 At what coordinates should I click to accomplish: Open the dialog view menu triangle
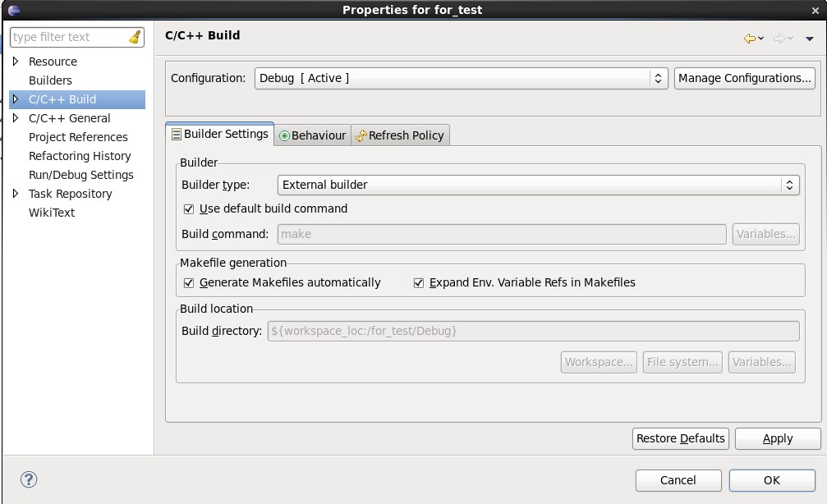pyautogui.click(x=810, y=39)
